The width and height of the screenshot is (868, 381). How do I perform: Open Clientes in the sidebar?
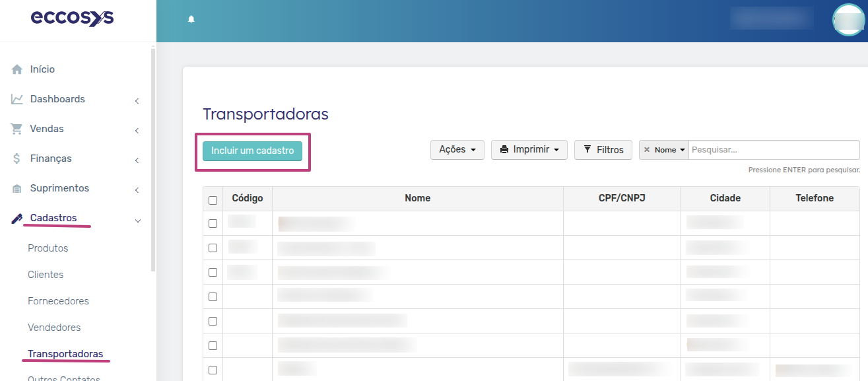(46, 275)
